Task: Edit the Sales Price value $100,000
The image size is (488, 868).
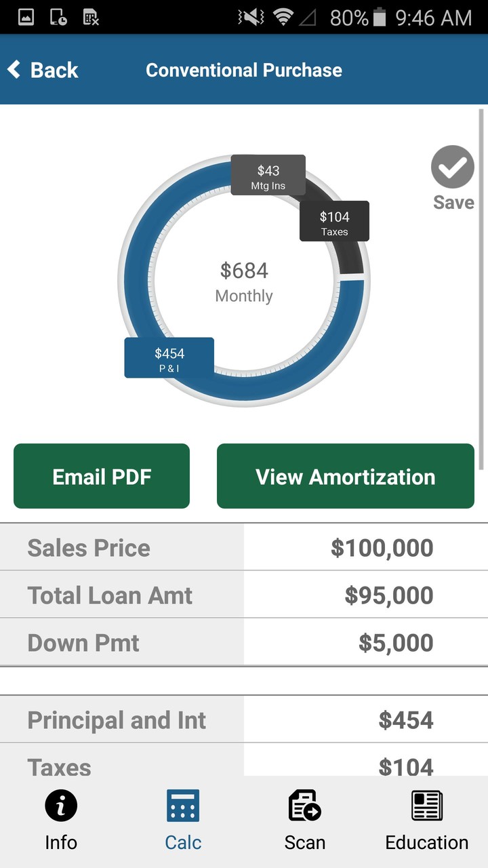Action: coord(382,548)
